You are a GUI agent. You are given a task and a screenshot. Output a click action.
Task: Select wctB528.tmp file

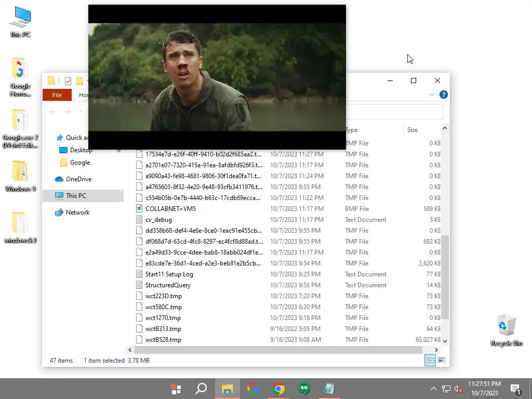point(288,340)
